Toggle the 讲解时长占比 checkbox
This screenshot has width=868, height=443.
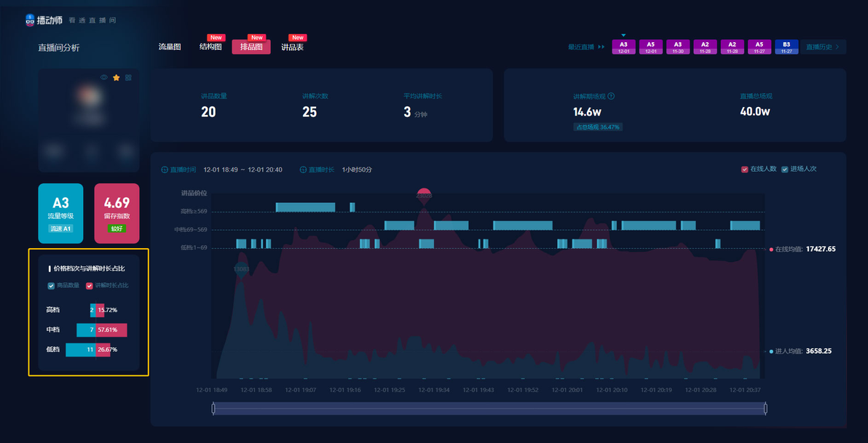89,286
